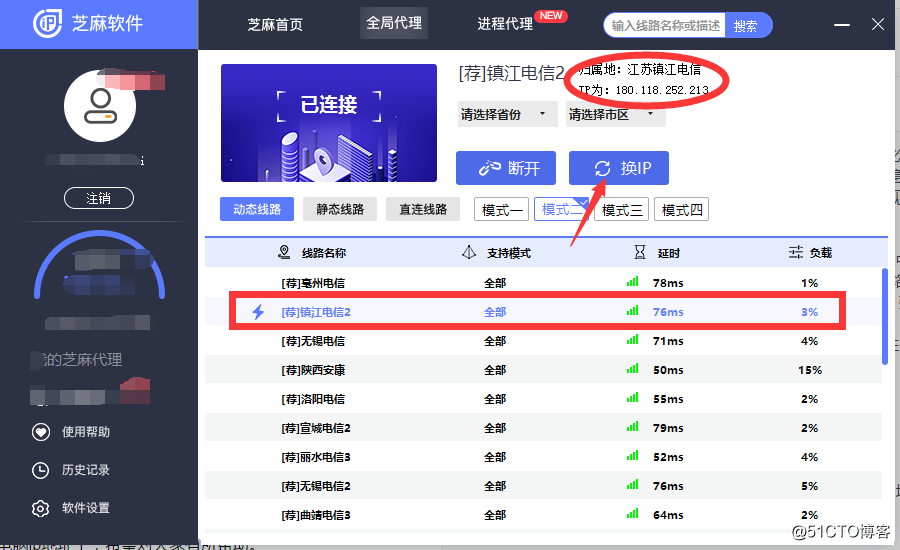Click the 历史记录 clock icon
The width and height of the screenshot is (900, 550).
click(x=40, y=470)
